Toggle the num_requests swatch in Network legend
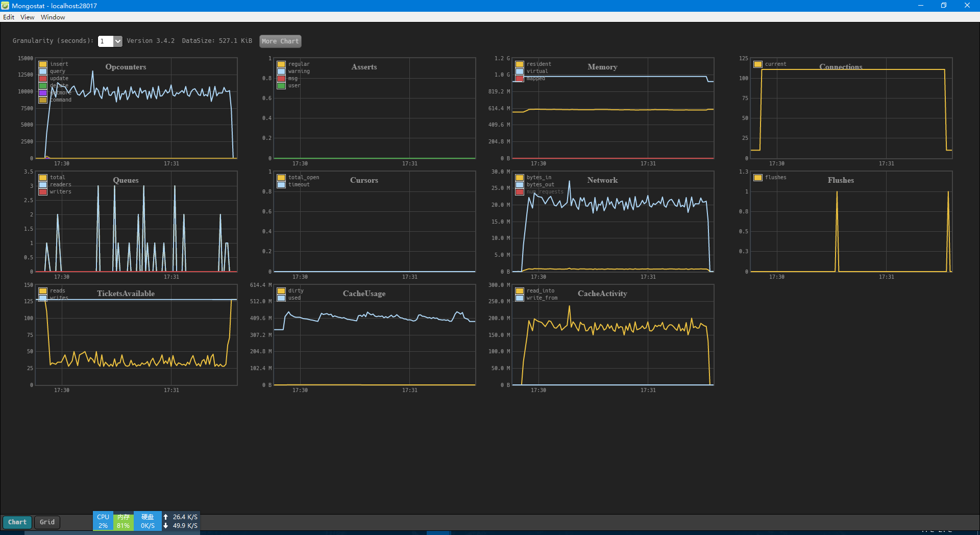This screenshot has height=535, width=980. (520, 192)
